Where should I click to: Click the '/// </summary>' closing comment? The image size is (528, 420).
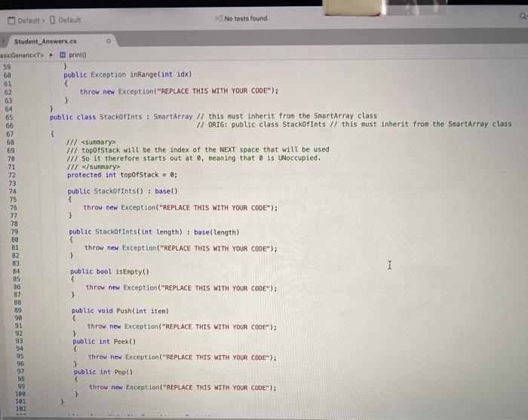pyautogui.click(x=94, y=167)
